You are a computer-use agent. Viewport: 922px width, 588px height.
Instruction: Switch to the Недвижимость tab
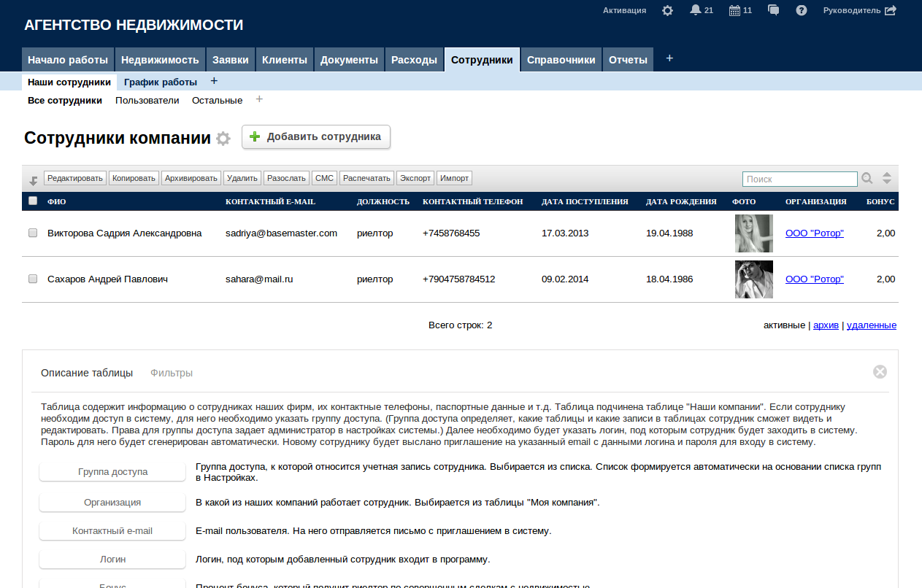point(160,60)
